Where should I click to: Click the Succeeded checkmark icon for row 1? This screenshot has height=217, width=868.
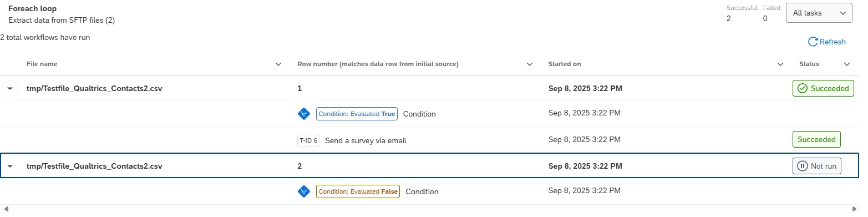click(802, 88)
